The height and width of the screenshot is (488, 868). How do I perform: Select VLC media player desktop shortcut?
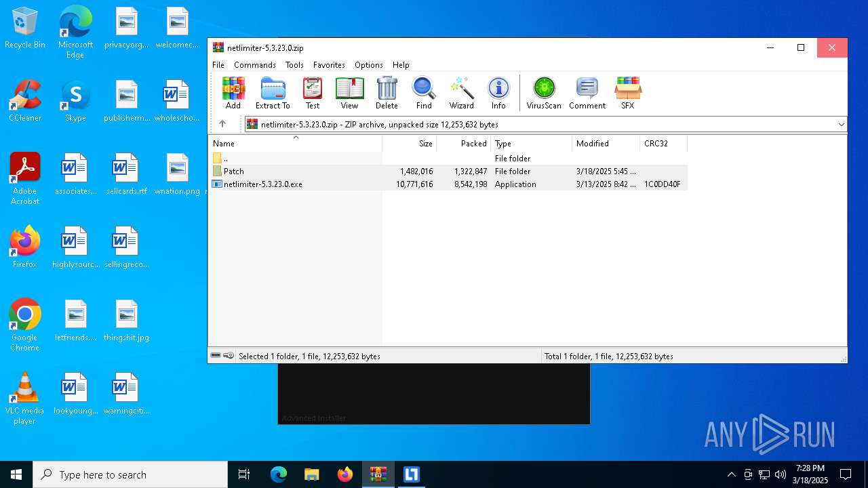(x=25, y=399)
